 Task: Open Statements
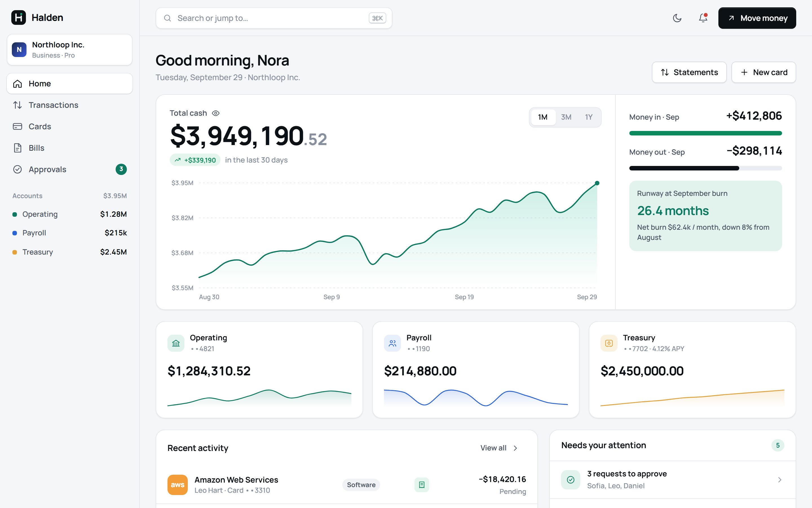689,72
